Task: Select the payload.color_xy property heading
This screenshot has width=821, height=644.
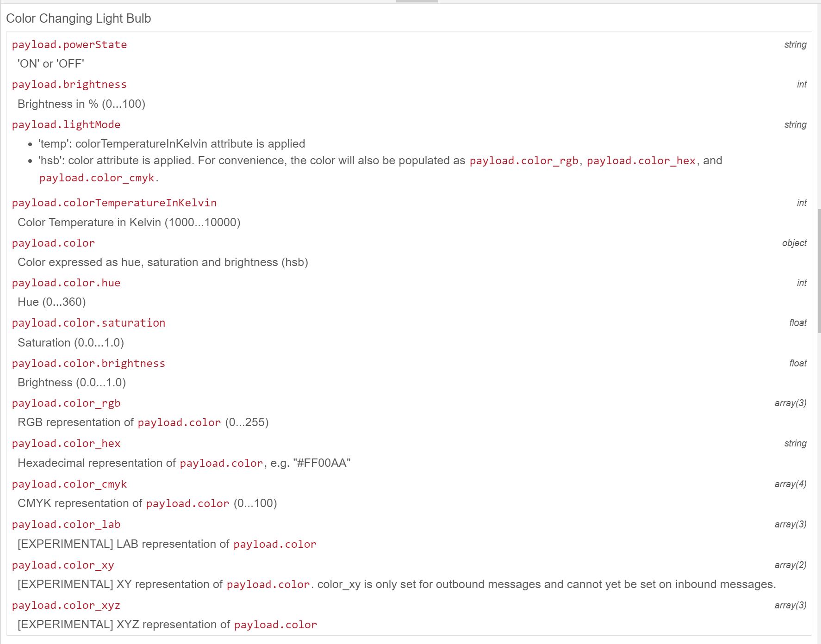Action: (x=63, y=565)
